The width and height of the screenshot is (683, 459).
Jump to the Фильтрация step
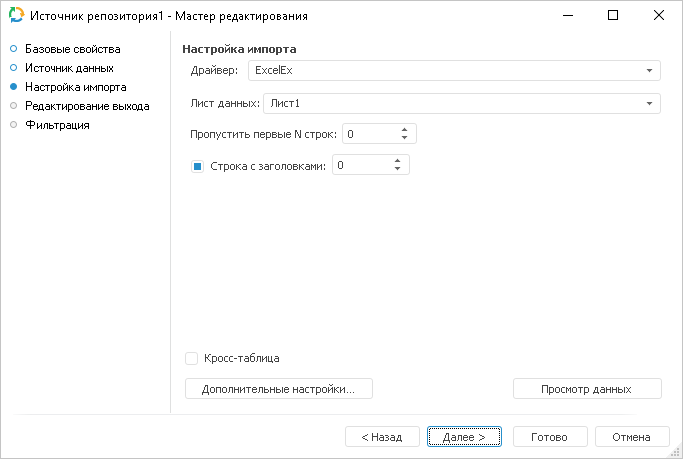pyautogui.click(x=57, y=125)
